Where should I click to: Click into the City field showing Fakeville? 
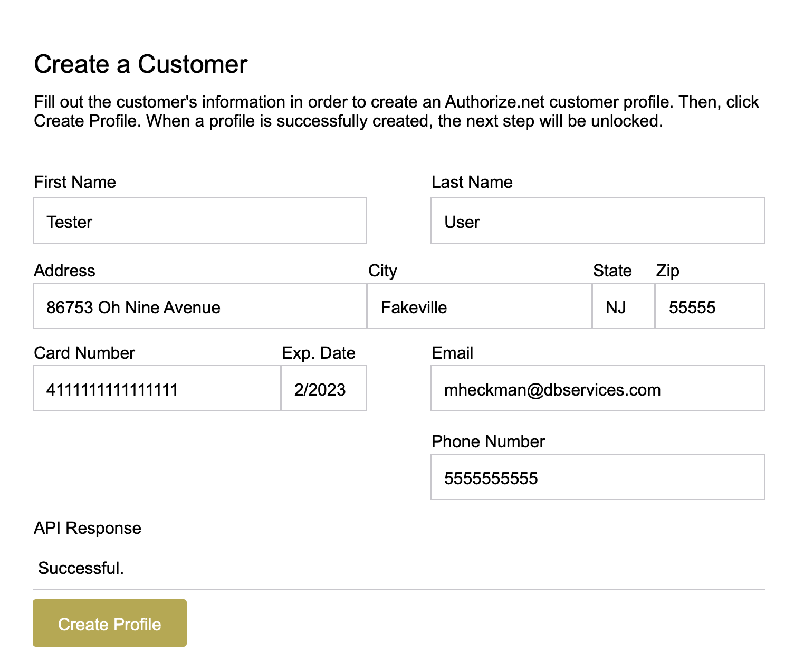(480, 306)
